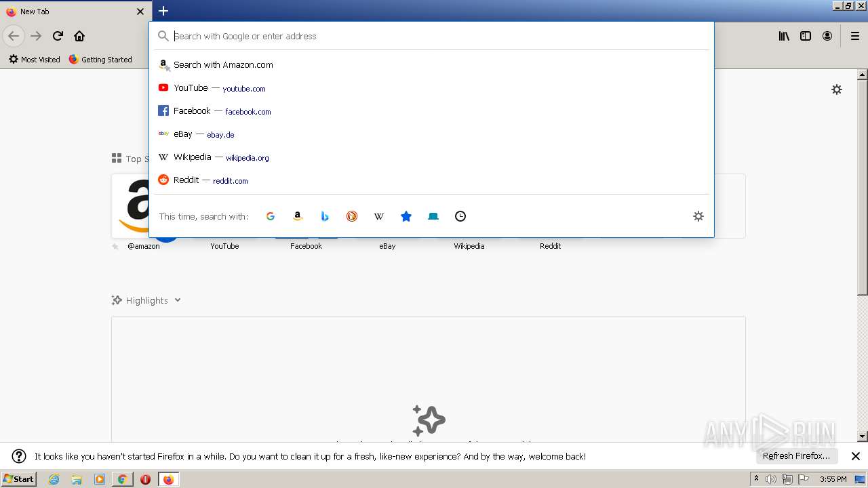This screenshot has height=488, width=868.
Task: Click the Refresh Firefox button
Action: [x=797, y=456]
